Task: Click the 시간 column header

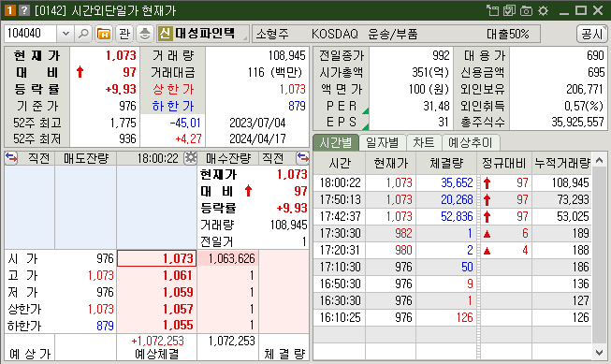Action: [x=340, y=163]
